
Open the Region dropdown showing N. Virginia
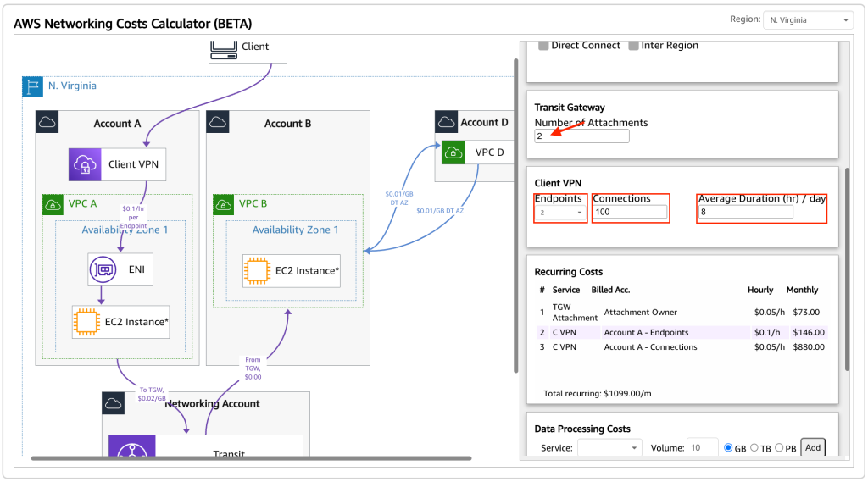click(x=808, y=20)
